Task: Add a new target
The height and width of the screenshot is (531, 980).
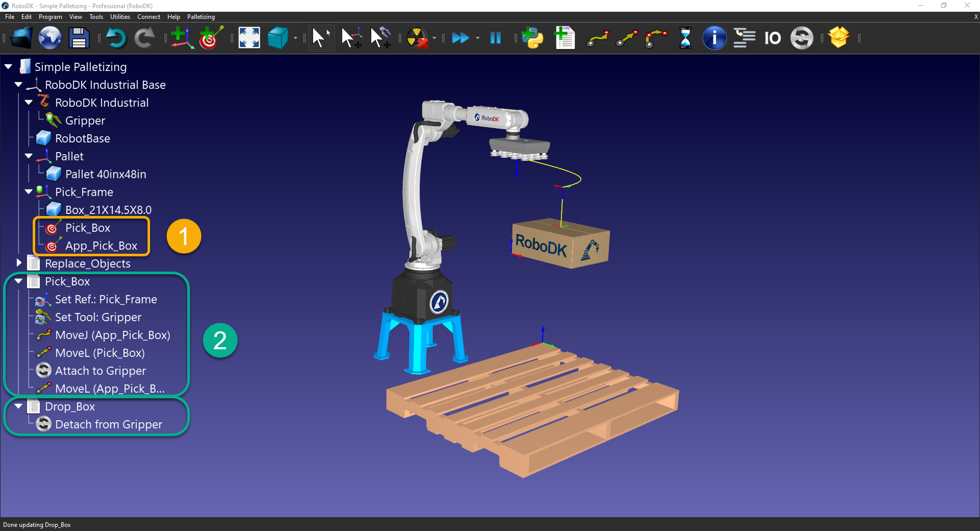Action: tap(210, 38)
